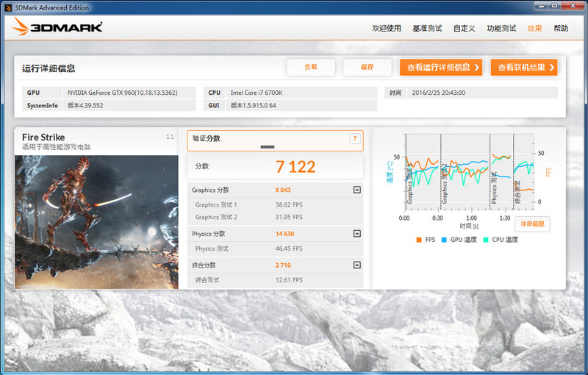Click 查看运行详细信息 orange button
This screenshot has width=588, height=375.
(x=441, y=68)
